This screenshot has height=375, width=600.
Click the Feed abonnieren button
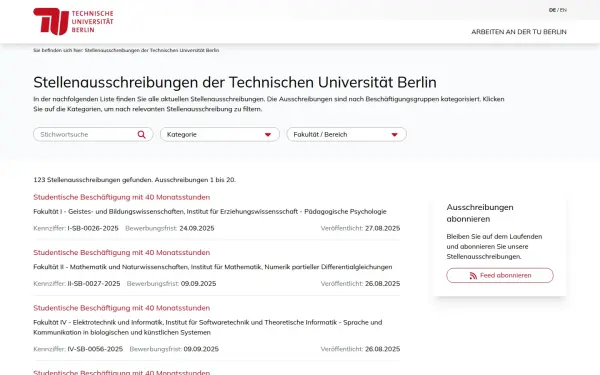click(x=500, y=276)
